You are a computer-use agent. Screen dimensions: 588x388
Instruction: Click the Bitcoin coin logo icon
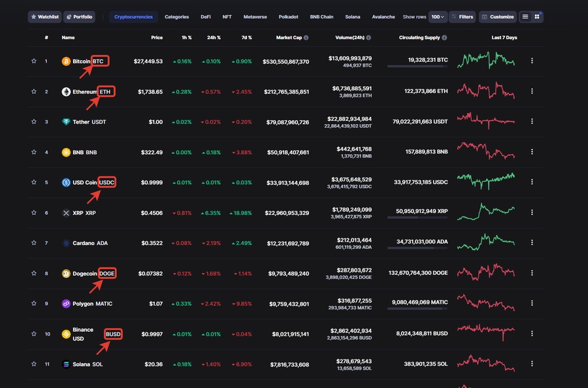66,61
